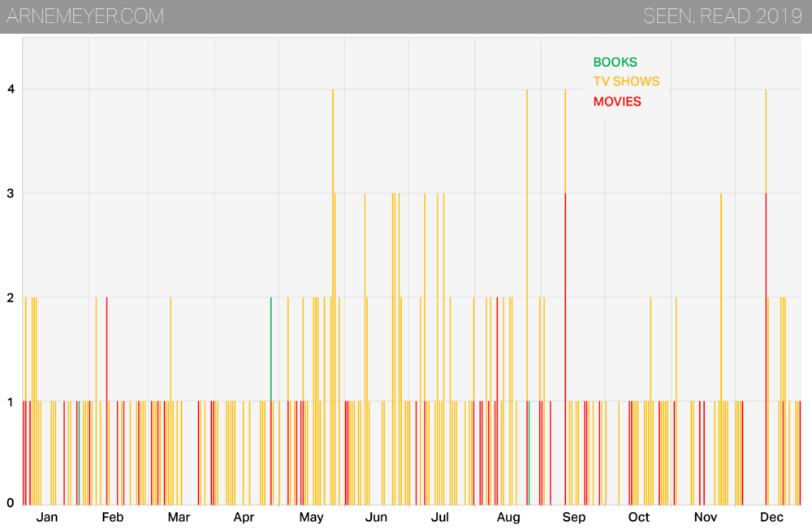Viewport: 812px width, 529px height.
Task: Click the Jan month label
Action: [47, 517]
